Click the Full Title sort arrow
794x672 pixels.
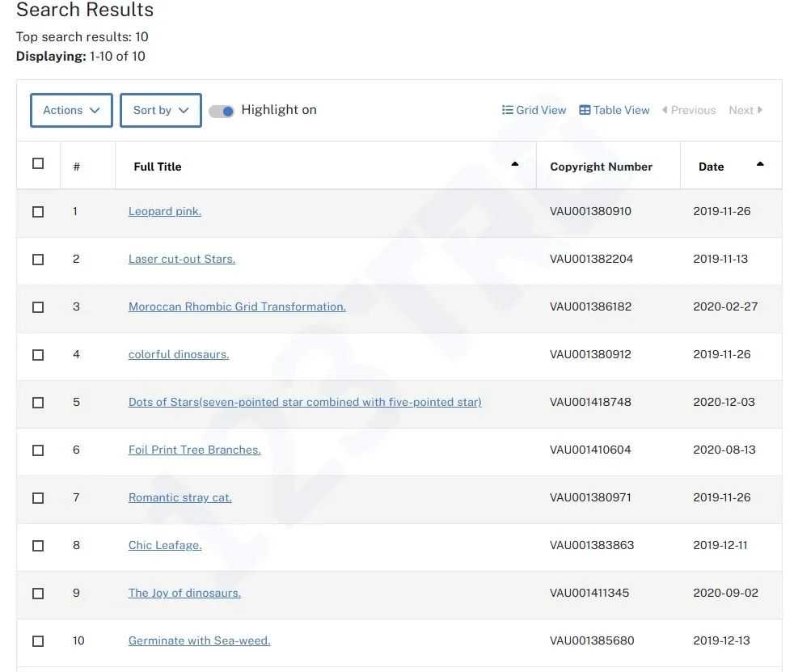click(x=515, y=164)
